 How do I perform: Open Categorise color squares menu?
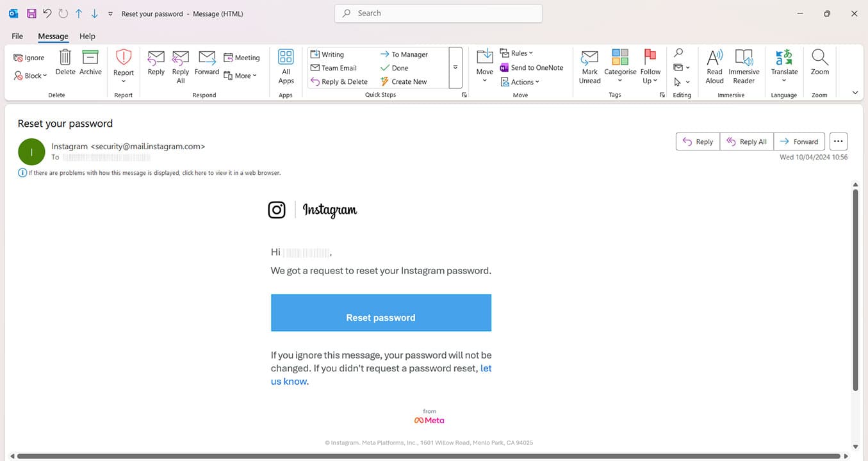pyautogui.click(x=620, y=66)
